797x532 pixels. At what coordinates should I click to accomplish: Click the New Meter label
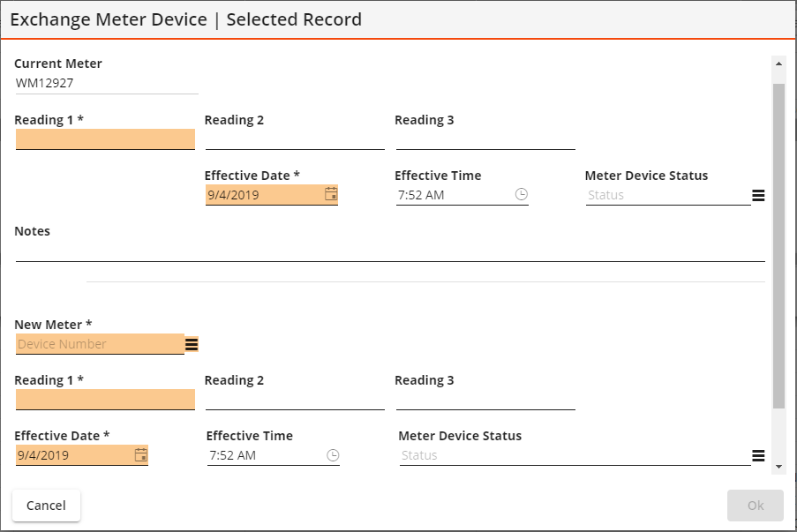coord(53,324)
